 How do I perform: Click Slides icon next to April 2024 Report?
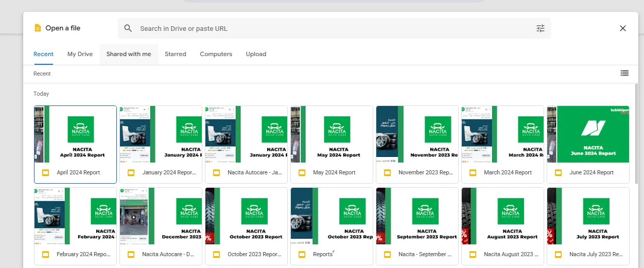[45, 172]
